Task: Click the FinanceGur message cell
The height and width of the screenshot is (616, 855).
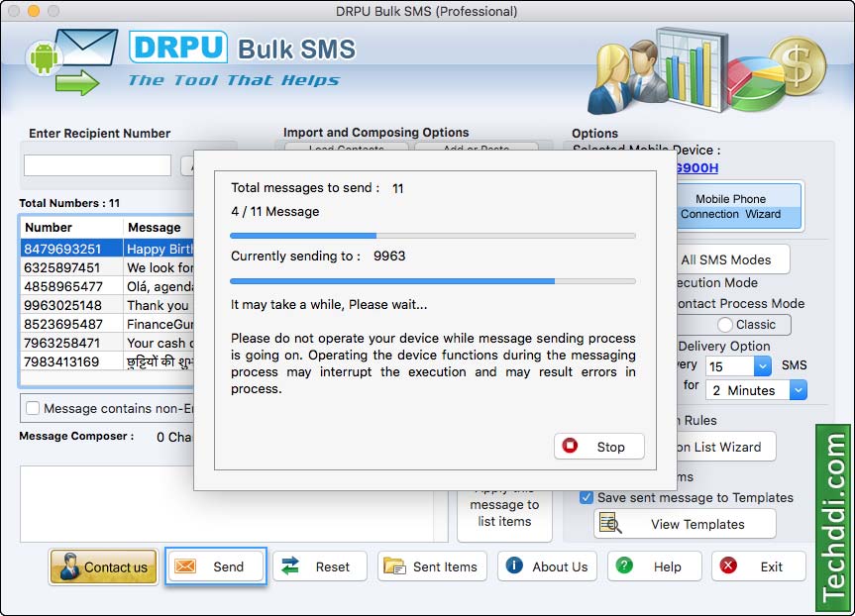Action: (x=159, y=324)
